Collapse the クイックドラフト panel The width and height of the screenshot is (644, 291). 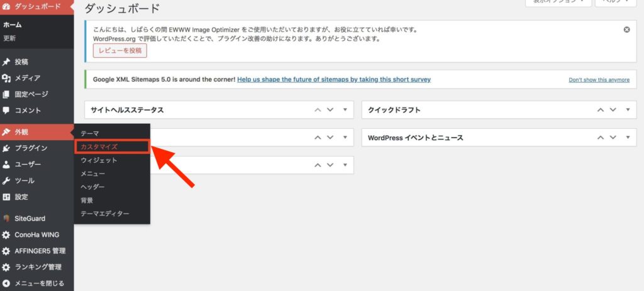[628, 109]
